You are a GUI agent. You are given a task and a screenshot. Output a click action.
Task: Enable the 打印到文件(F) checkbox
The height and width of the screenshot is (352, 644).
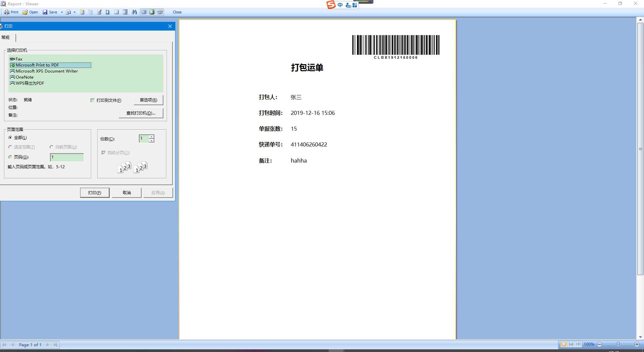(93, 100)
